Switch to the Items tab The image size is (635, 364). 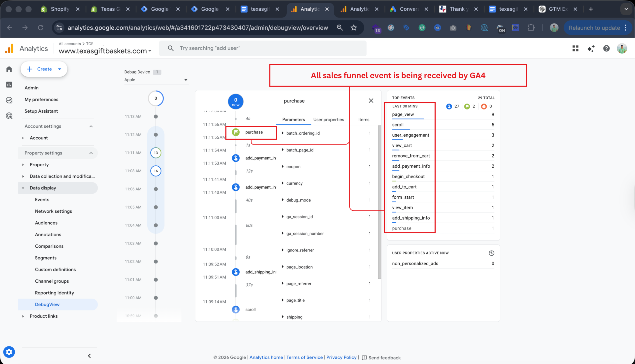(x=363, y=120)
